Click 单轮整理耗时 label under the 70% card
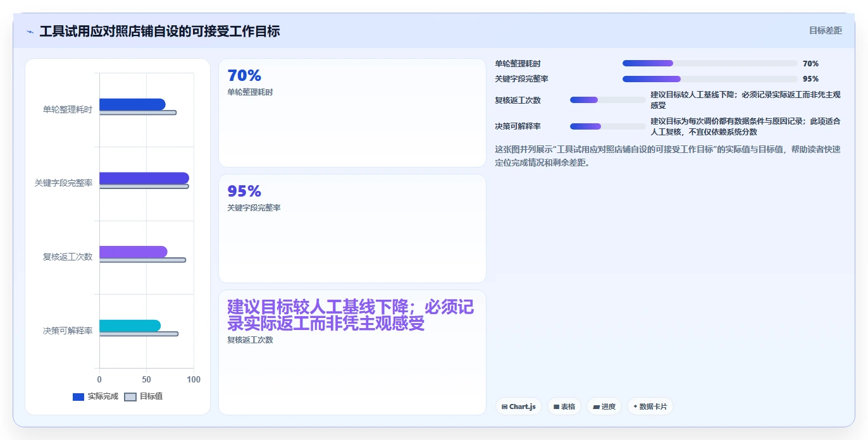The image size is (868, 440). point(250,92)
